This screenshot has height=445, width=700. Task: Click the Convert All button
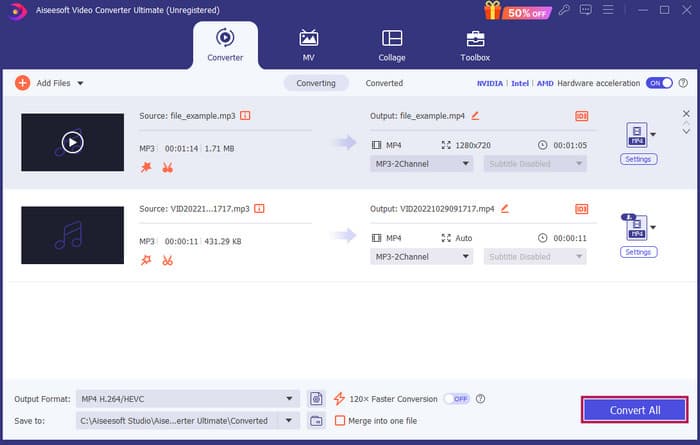tap(634, 410)
